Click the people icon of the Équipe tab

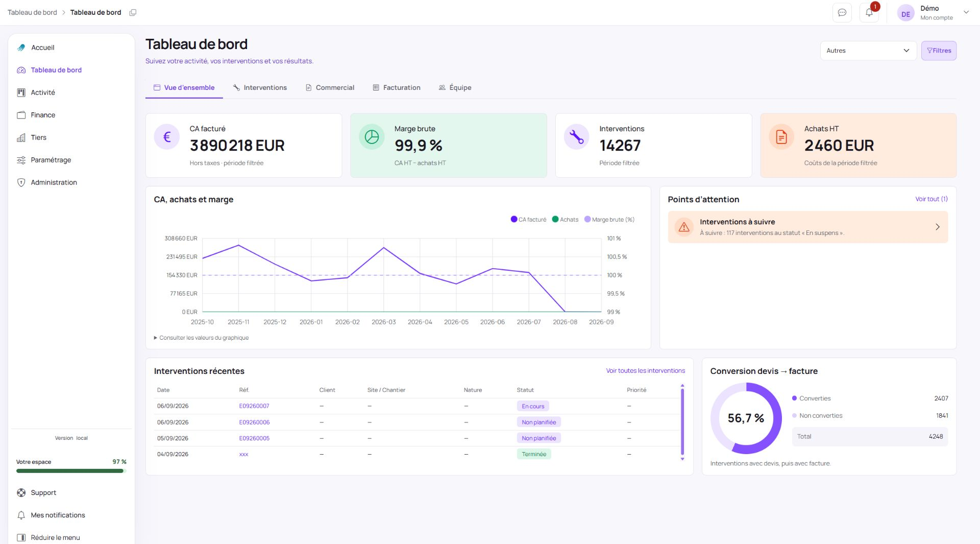(442, 88)
